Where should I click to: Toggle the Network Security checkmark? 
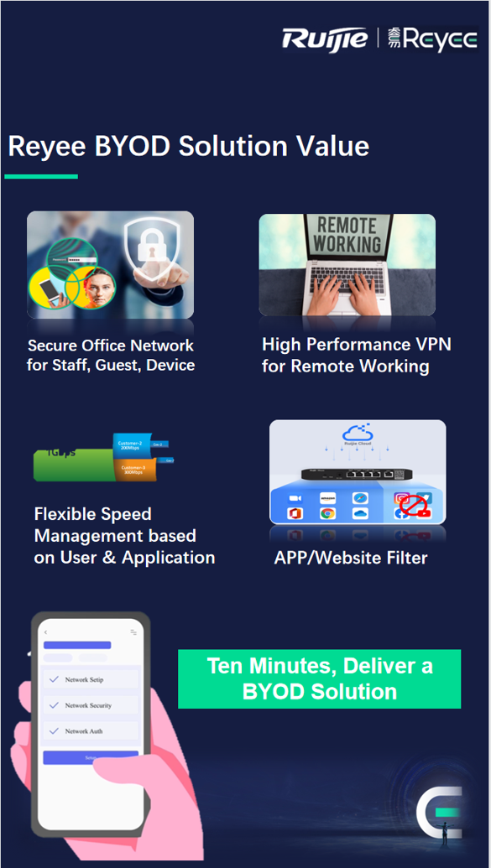coord(55,705)
